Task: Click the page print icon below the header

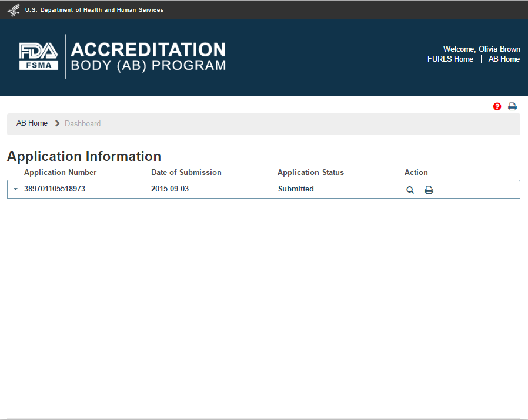Action: pyautogui.click(x=512, y=106)
